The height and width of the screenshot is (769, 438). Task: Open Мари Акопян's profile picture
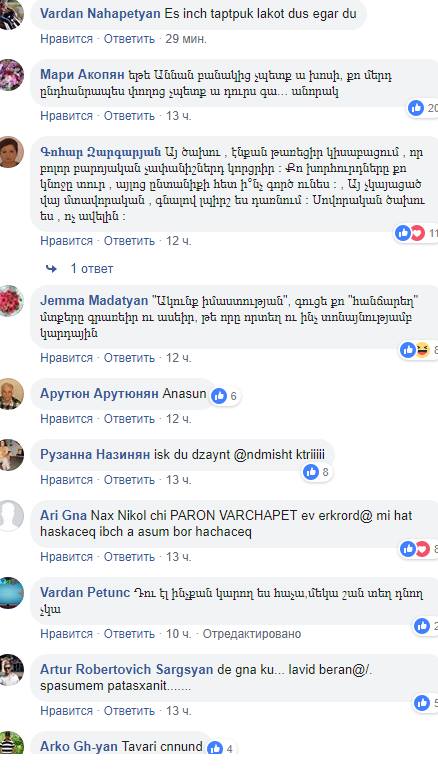click(x=11, y=75)
